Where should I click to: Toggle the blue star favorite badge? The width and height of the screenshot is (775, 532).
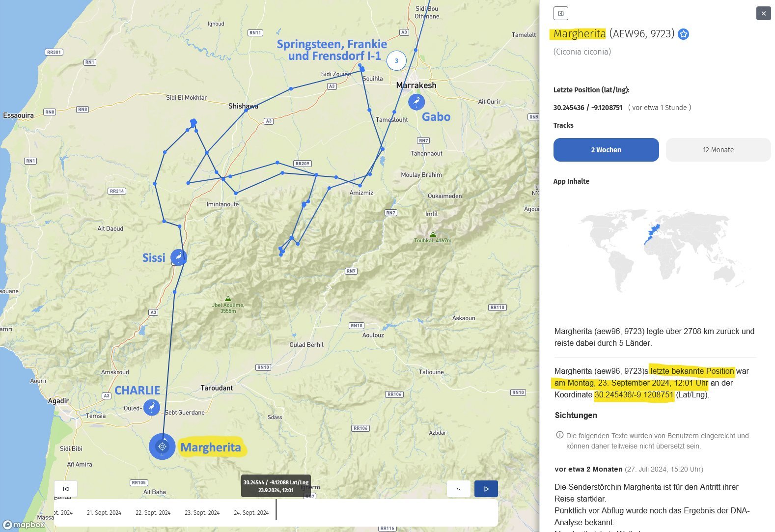tap(683, 34)
